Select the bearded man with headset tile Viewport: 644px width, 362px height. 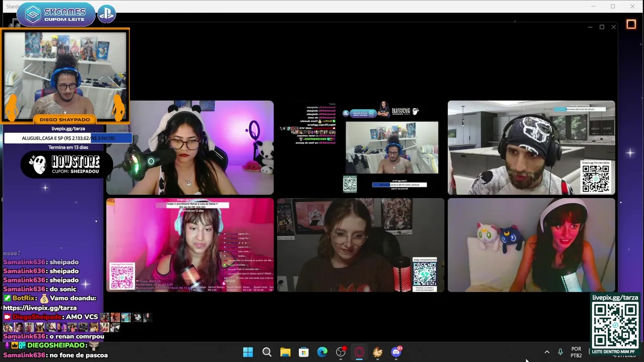coord(531,147)
